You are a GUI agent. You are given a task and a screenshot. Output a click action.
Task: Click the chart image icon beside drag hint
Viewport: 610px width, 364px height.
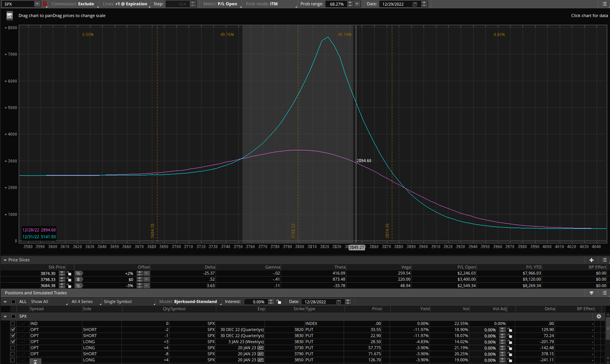coord(9,16)
